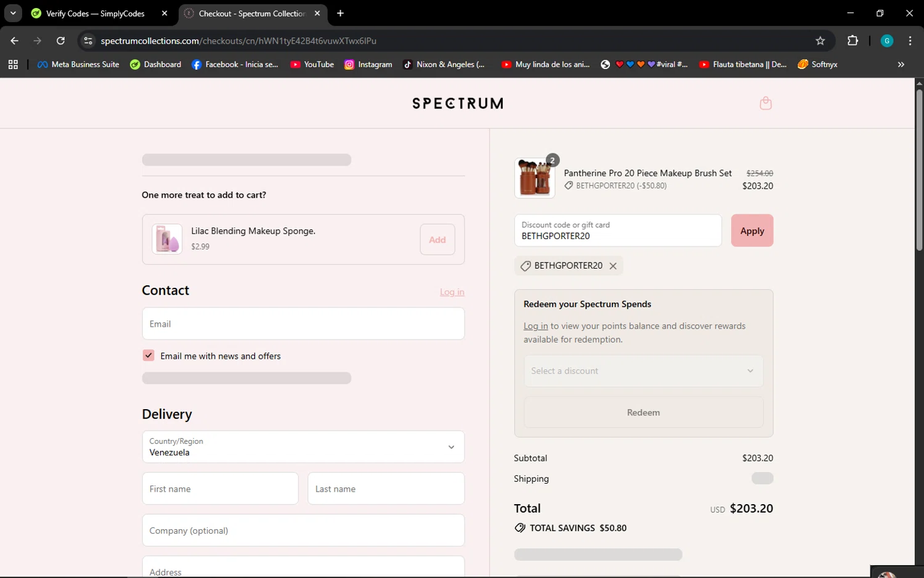Screen dimensions: 924x578
Task: Open Meta Business Suite bookmark
Action: (x=78, y=64)
